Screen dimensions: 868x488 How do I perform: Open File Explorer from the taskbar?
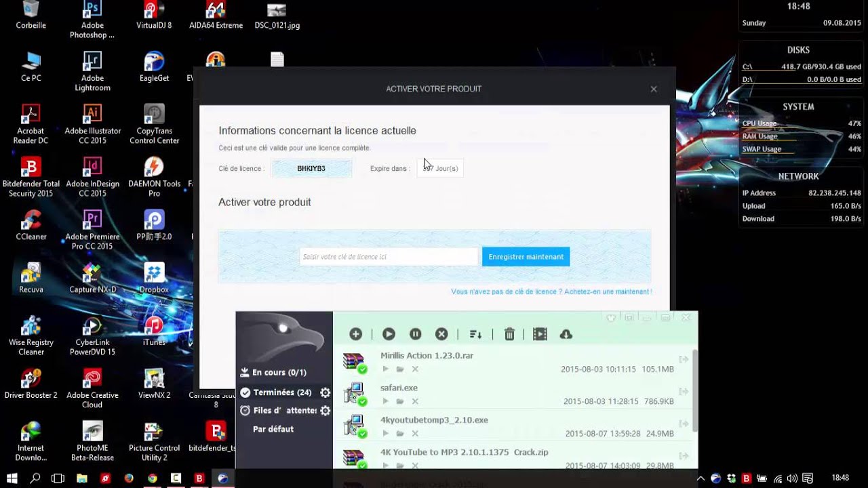pyautogui.click(x=82, y=478)
